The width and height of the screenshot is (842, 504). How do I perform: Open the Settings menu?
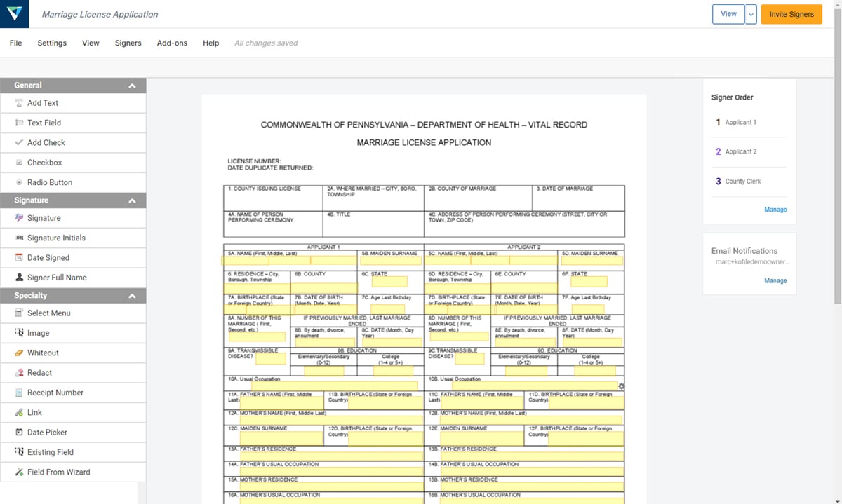[52, 43]
